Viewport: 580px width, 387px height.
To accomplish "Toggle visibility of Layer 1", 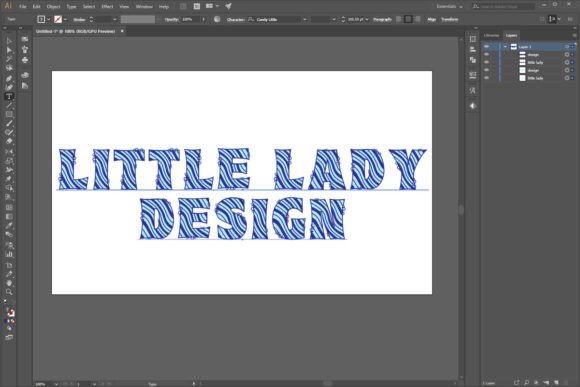I will point(486,47).
